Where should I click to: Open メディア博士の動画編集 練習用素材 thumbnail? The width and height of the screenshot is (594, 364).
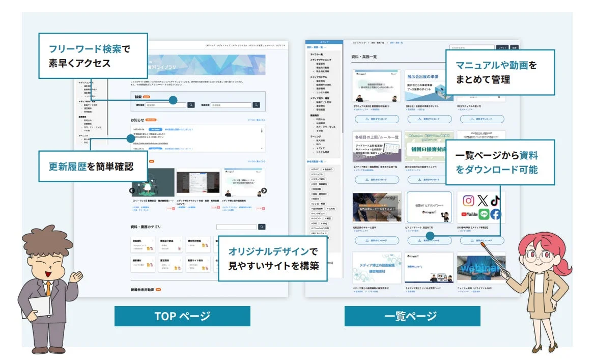click(377, 268)
